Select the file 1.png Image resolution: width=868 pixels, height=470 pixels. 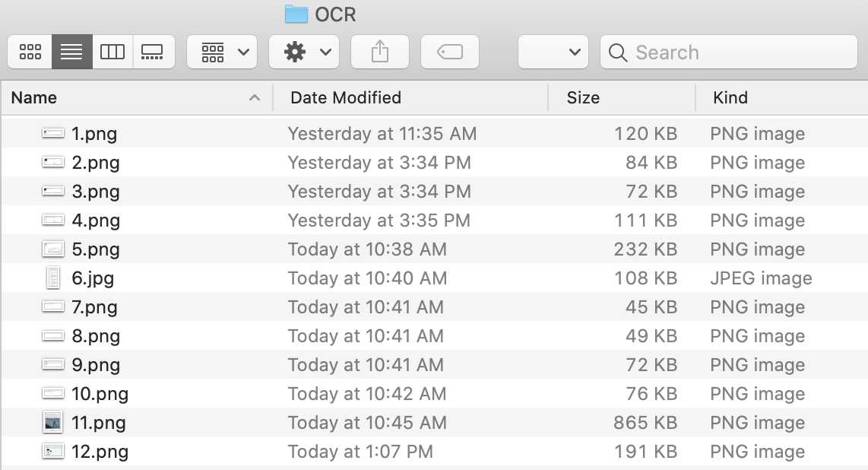click(94, 134)
